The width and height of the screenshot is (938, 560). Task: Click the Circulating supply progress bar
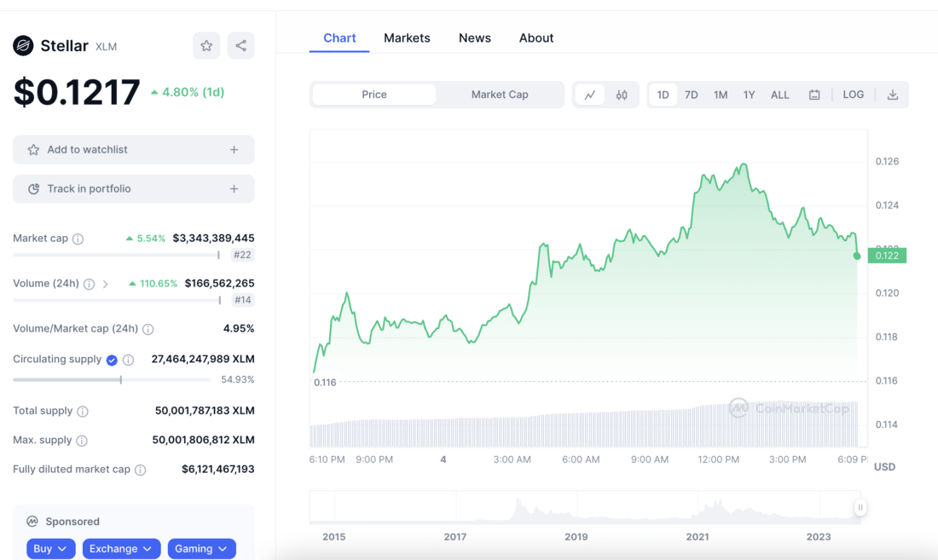click(112, 379)
